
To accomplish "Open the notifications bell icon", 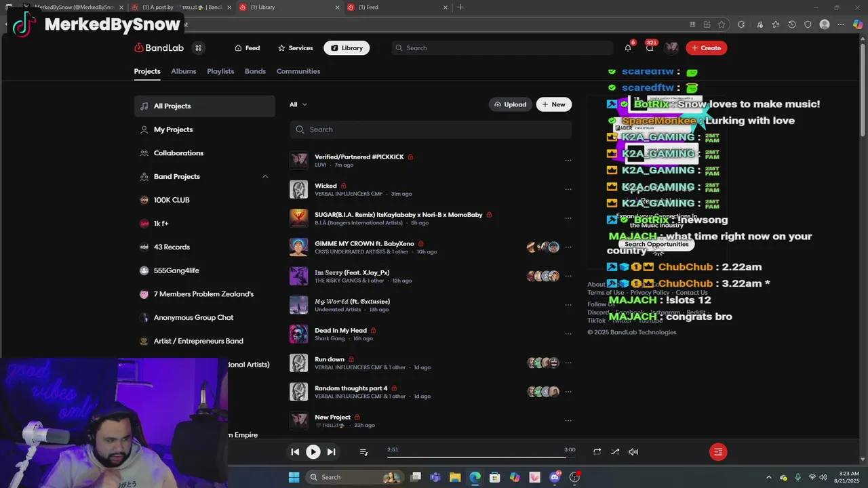I will [x=628, y=47].
